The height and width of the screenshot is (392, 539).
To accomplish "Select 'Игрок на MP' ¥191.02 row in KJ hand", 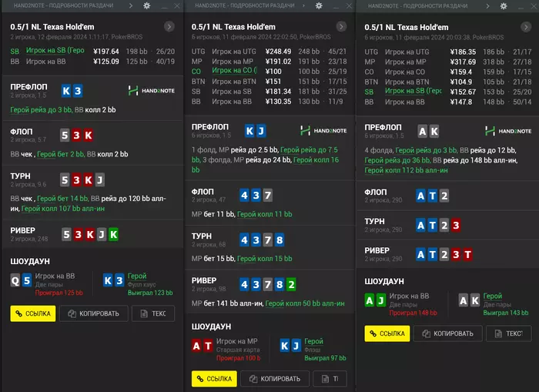I will click(x=269, y=61).
